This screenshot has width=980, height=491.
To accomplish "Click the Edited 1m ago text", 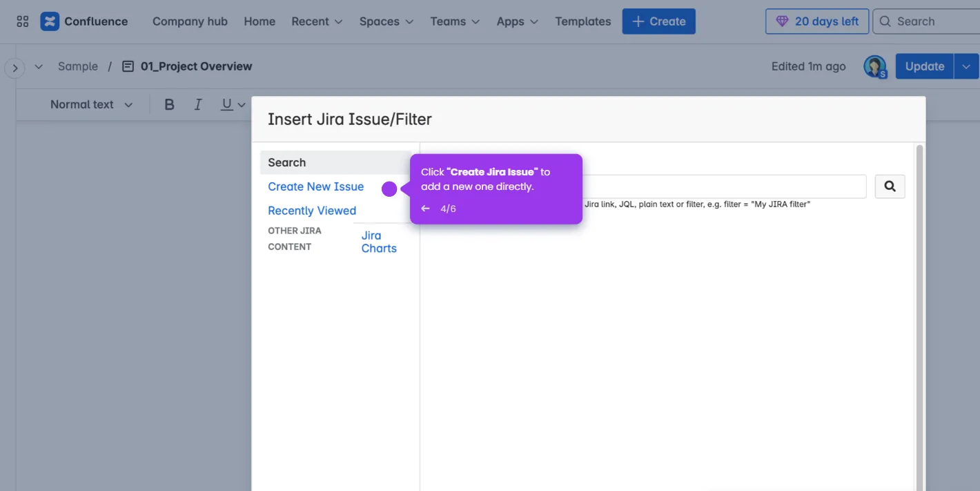I will [808, 66].
